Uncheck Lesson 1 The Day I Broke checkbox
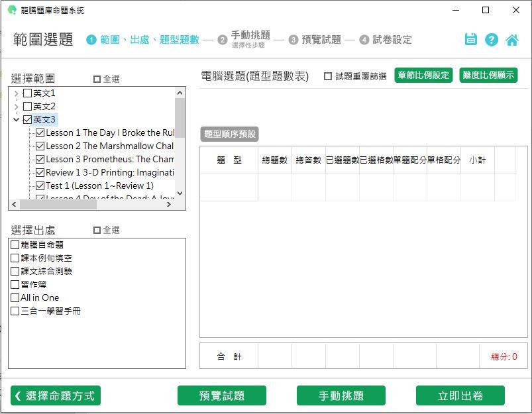This screenshot has height=414, width=532. [40, 132]
